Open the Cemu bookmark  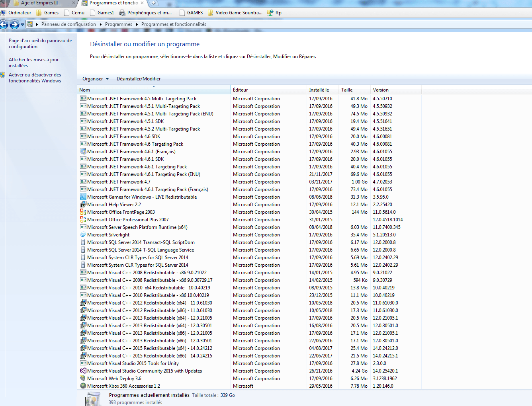pyautogui.click(x=74, y=13)
